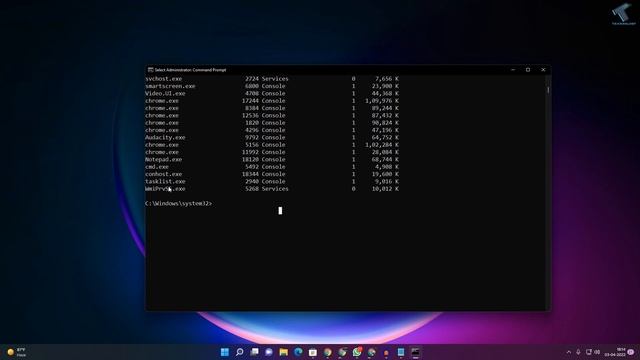The width and height of the screenshot is (640, 360).
Task: Click the Command Prompt vertical scrollbar
Action: tap(548, 192)
